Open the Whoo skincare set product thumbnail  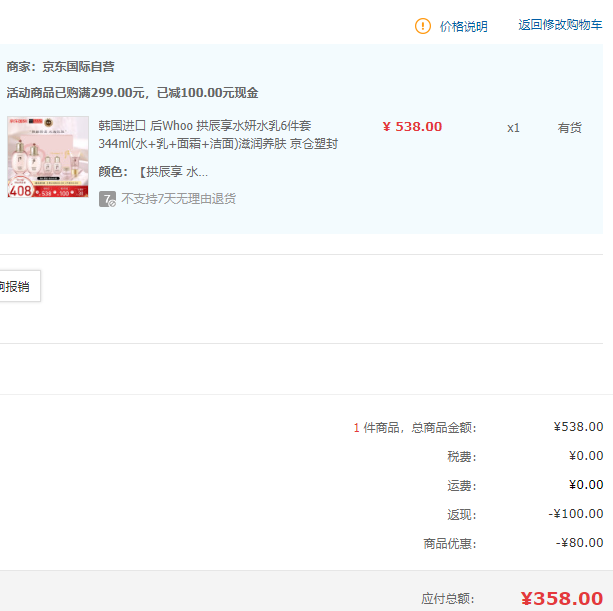click(x=48, y=157)
